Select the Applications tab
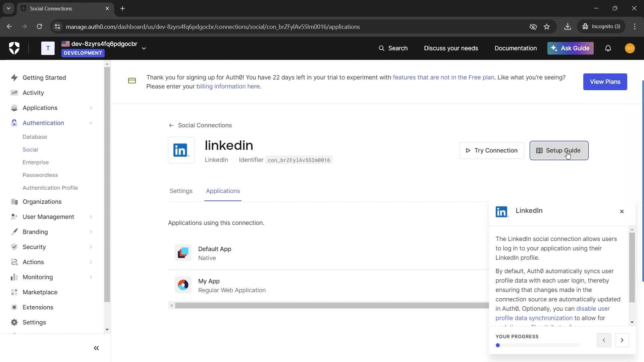The image size is (644, 362). pyautogui.click(x=223, y=191)
